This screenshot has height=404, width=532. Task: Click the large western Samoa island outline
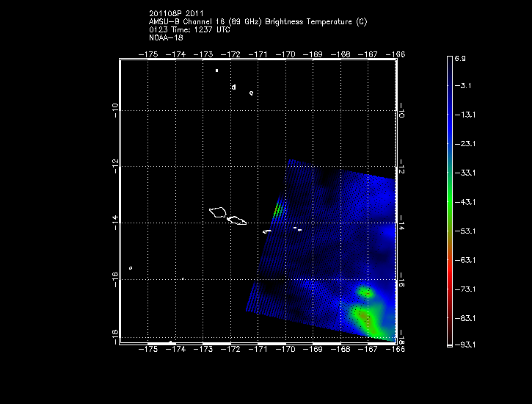click(219, 212)
